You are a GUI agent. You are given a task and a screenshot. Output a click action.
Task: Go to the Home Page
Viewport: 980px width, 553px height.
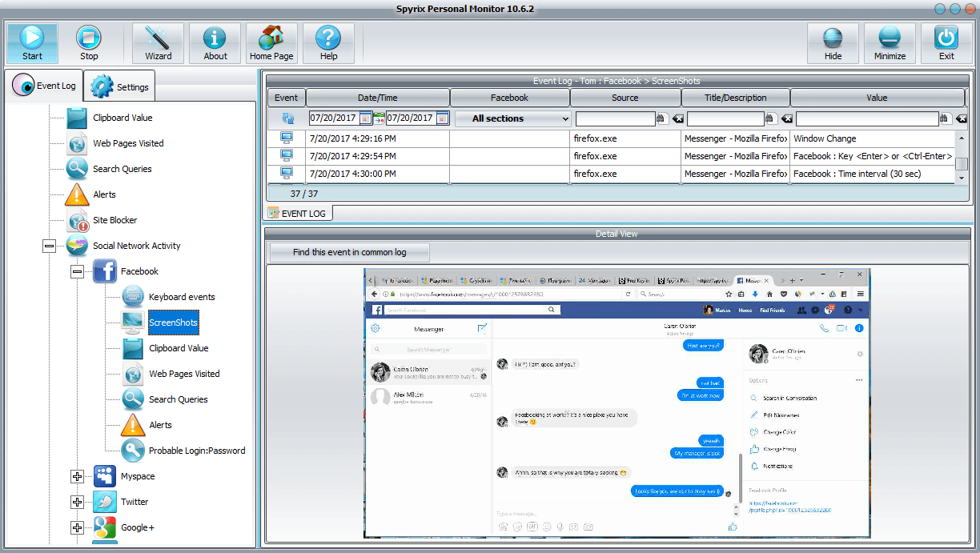tap(271, 43)
